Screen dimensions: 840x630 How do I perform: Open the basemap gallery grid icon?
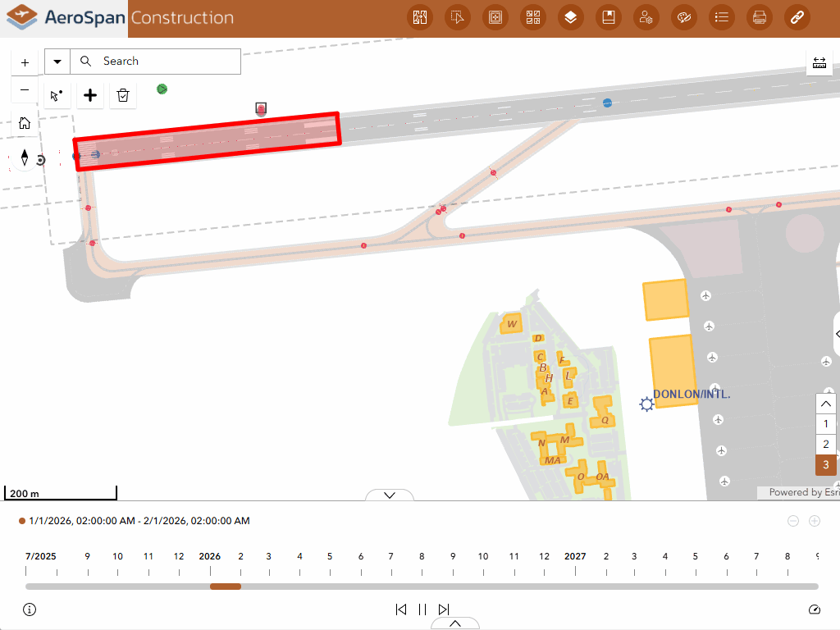coord(533,17)
